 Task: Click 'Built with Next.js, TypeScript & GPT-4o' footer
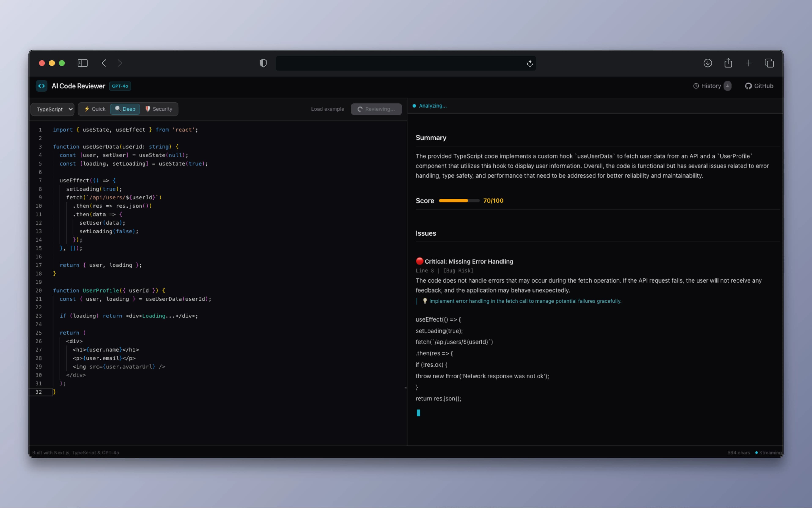click(75, 453)
